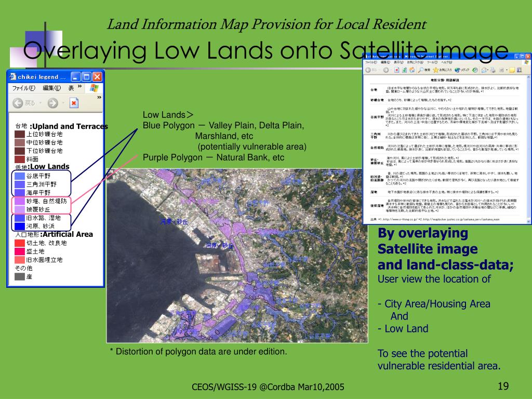Image resolution: width=532 pixels, height=399 pixels.
Task: Click 被覆砂丘 light purple swatch
Action: click(x=20, y=209)
